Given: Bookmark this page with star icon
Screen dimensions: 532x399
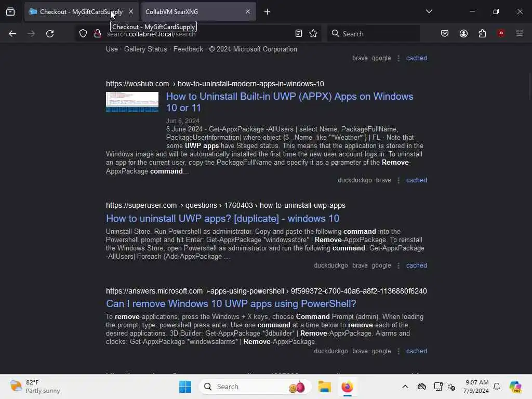Looking at the screenshot, I should (x=313, y=33).
